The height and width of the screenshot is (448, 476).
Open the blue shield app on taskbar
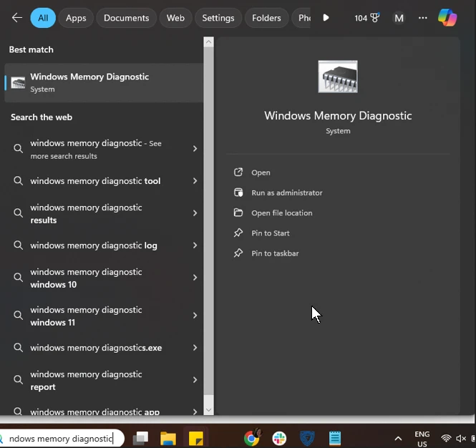point(307,438)
